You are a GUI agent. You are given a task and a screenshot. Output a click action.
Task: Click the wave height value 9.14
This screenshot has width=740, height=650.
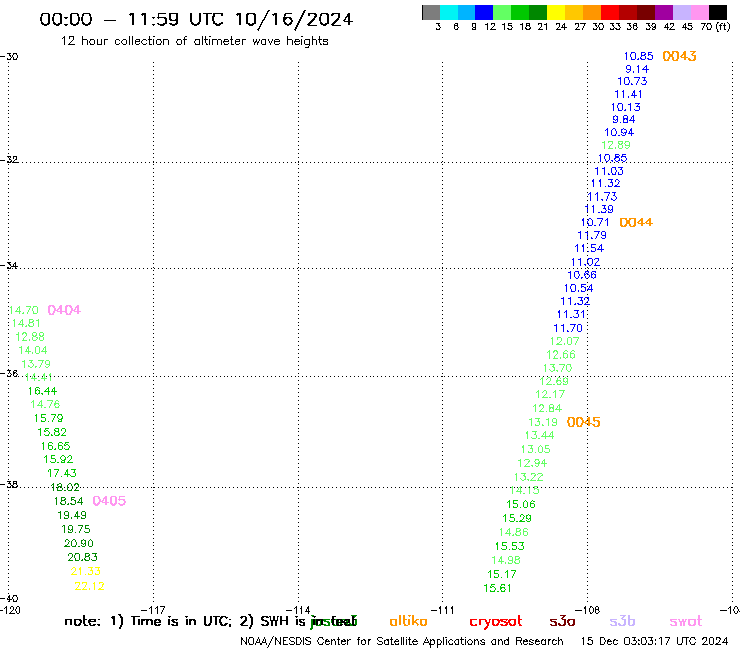[x=637, y=69]
